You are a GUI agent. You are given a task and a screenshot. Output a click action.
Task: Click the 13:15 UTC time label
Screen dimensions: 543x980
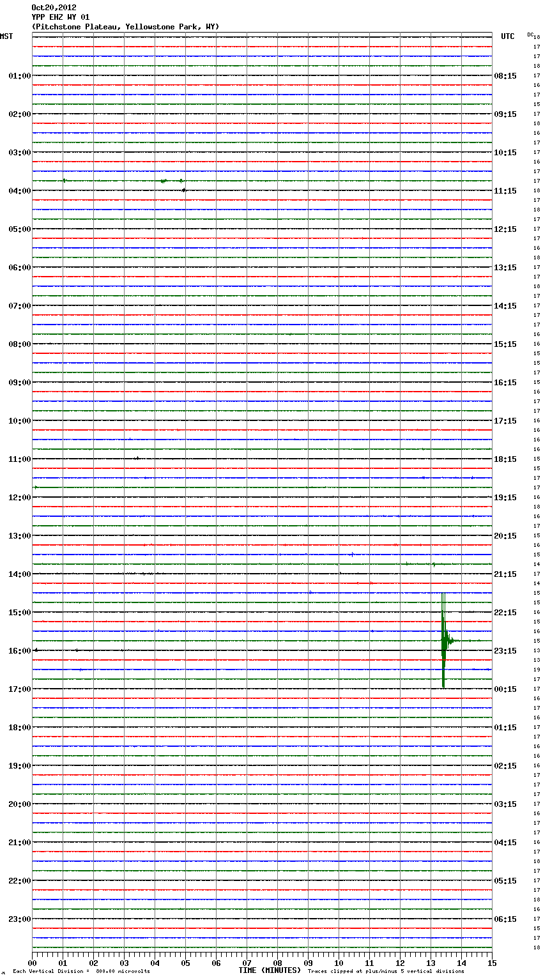click(505, 268)
